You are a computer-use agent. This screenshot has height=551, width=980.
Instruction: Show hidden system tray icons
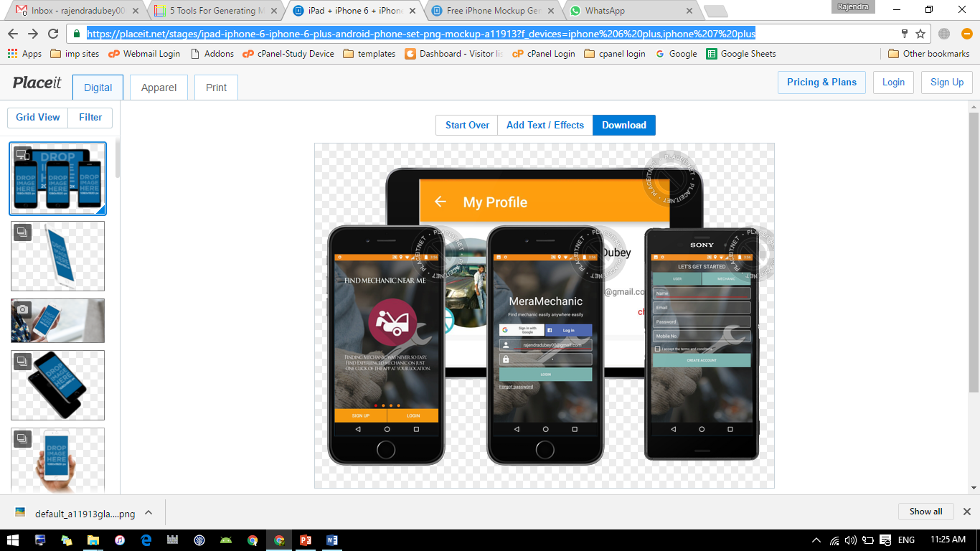816,540
